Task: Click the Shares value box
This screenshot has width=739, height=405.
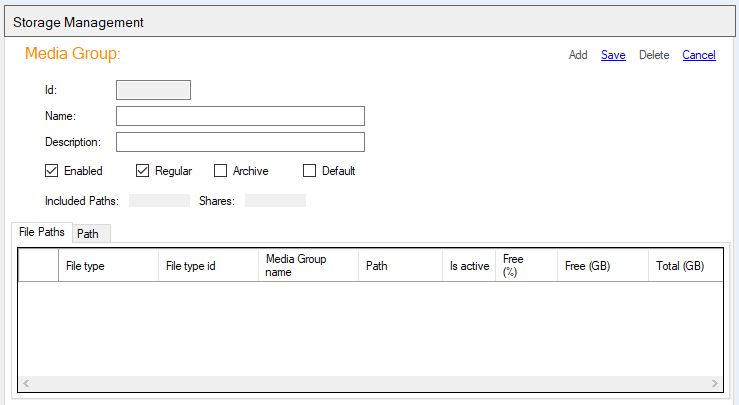Action: pos(275,201)
